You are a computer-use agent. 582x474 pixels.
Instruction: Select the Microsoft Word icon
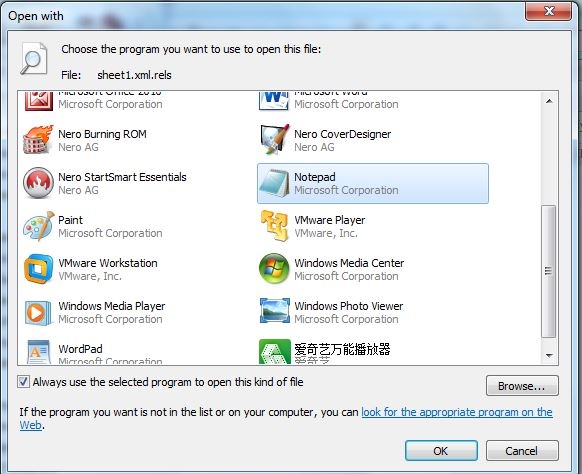[x=274, y=101]
